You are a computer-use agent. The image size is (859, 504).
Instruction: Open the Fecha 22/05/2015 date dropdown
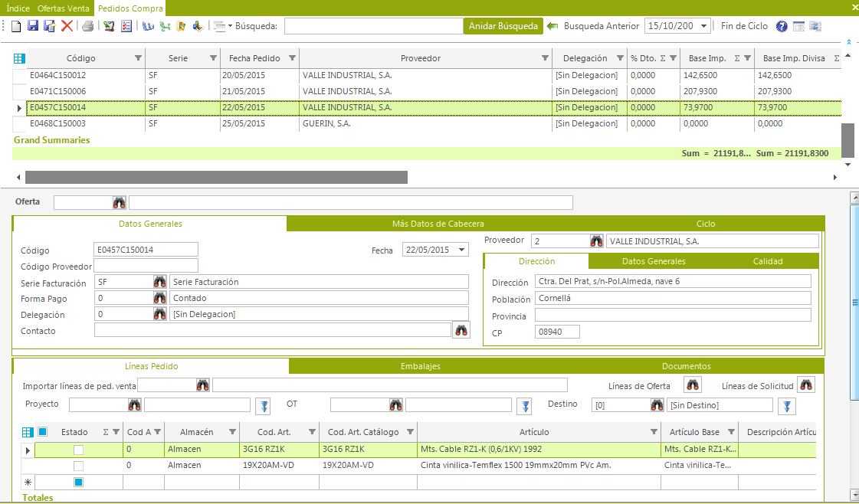pos(461,250)
